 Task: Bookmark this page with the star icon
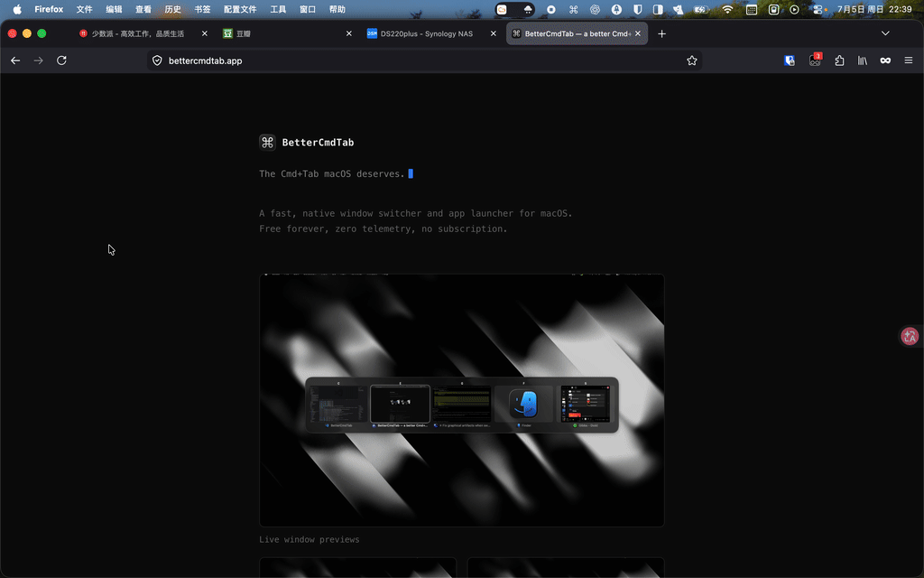click(x=692, y=61)
